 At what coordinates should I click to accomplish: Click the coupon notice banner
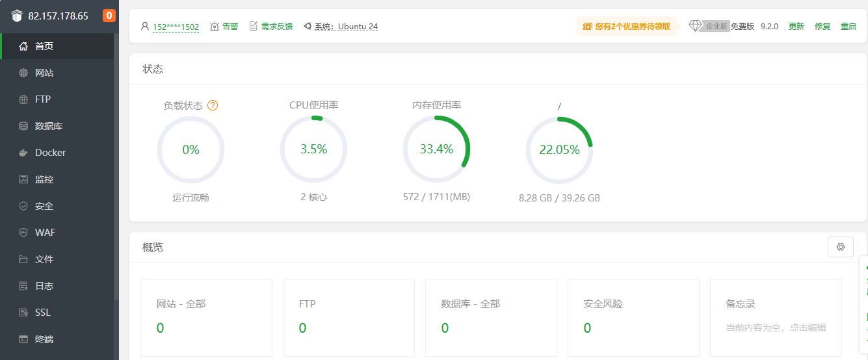coord(626,27)
